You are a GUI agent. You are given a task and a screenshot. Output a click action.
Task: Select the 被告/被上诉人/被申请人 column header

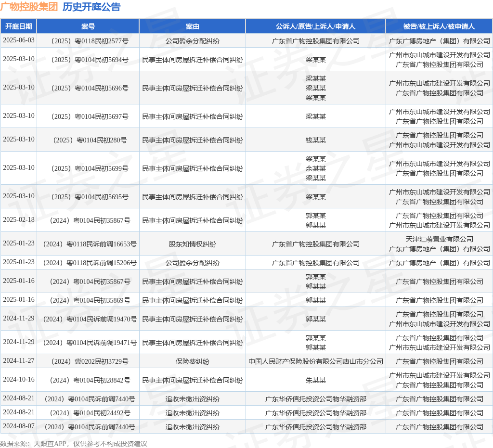439,26
